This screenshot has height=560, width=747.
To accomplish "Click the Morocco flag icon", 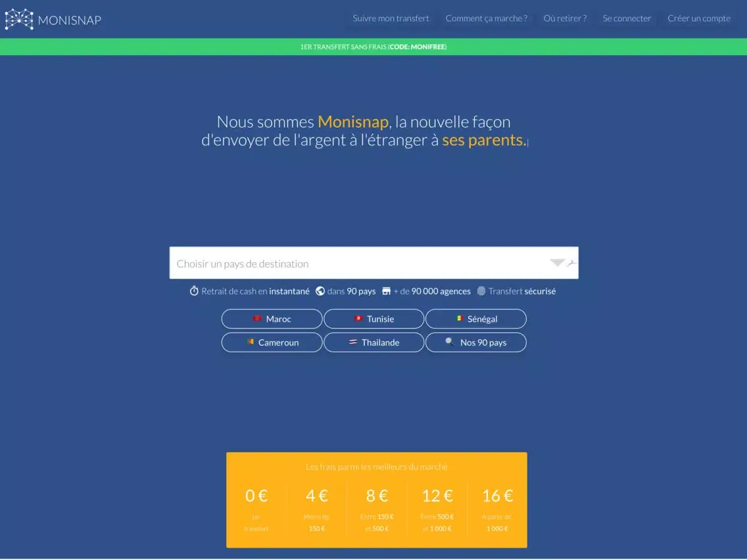I will tap(257, 318).
